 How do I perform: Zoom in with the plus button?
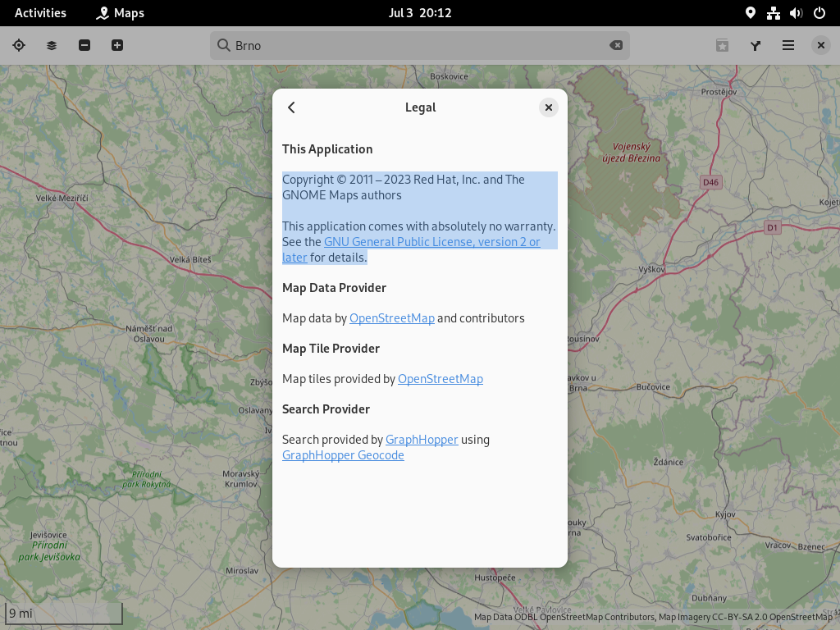point(117,46)
